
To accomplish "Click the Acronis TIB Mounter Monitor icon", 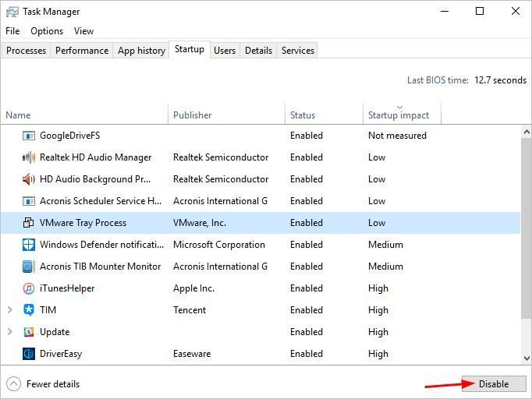I will 29,267.
